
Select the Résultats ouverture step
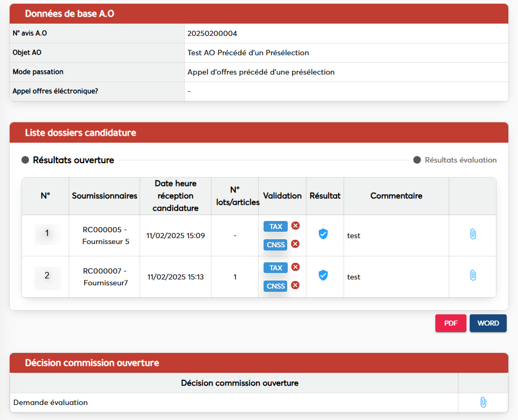(x=73, y=160)
